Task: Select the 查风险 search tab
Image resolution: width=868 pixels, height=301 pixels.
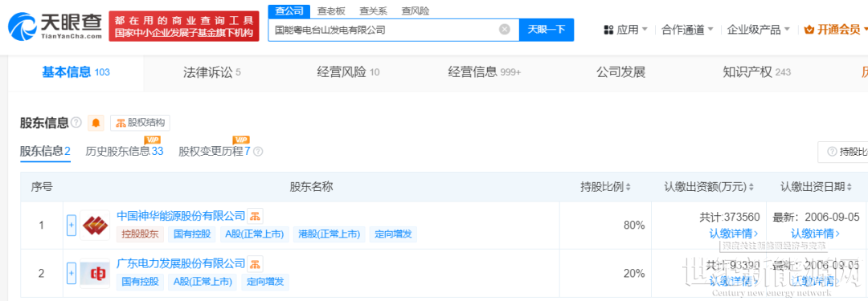Action: 416,10
